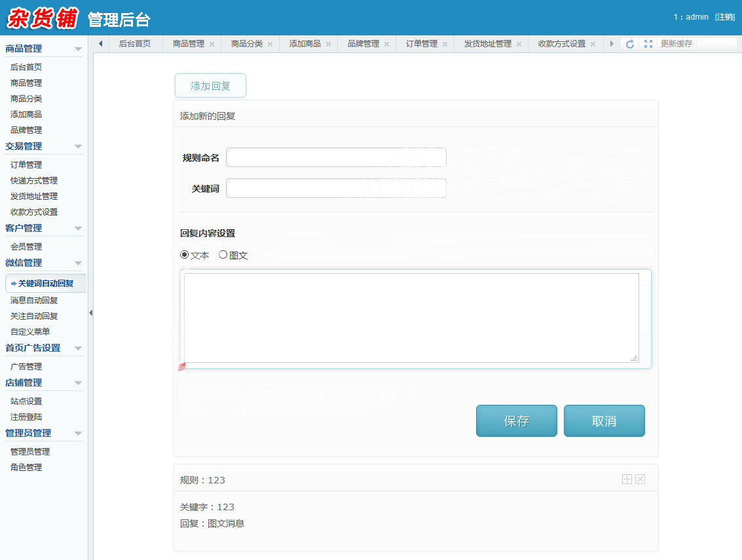Open 自定义菜单 in sidebar
This screenshot has height=560, width=742.
(30, 332)
